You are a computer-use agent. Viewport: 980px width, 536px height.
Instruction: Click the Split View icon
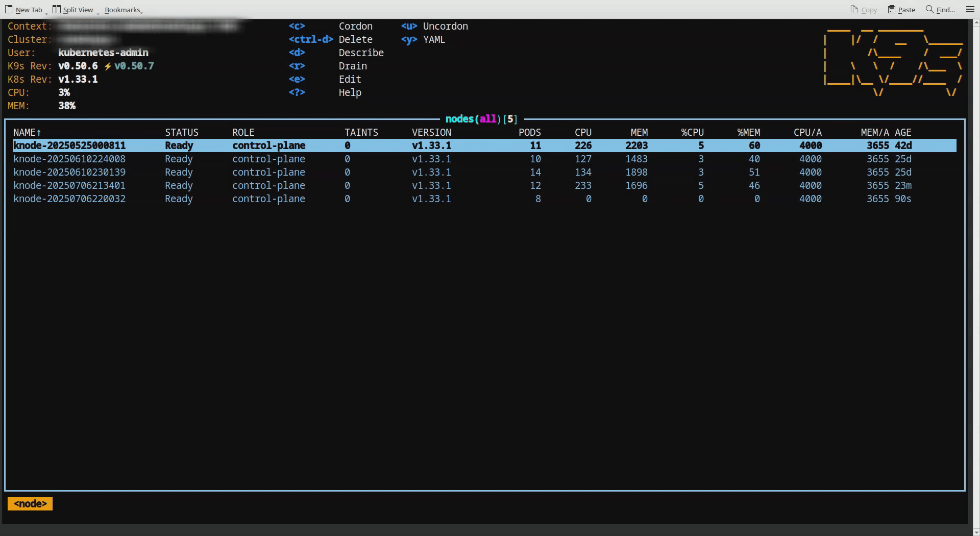coord(57,10)
